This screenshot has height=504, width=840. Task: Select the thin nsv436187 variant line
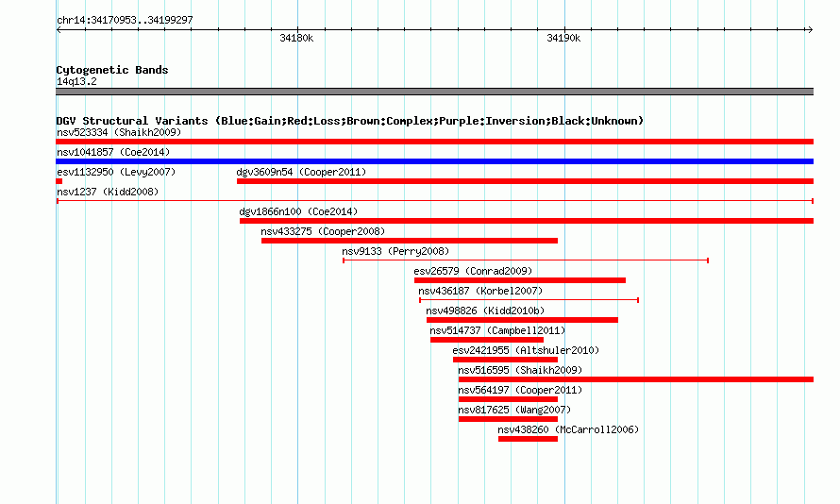529,300
